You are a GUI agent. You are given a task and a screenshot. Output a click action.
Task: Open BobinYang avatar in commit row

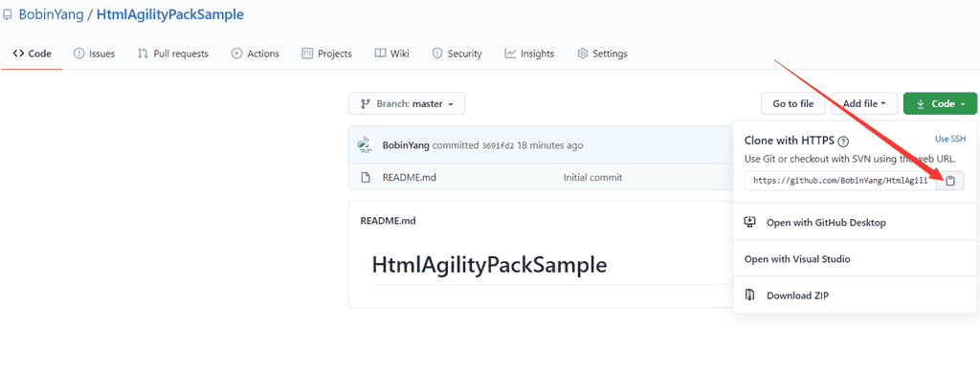tap(365, 145)
